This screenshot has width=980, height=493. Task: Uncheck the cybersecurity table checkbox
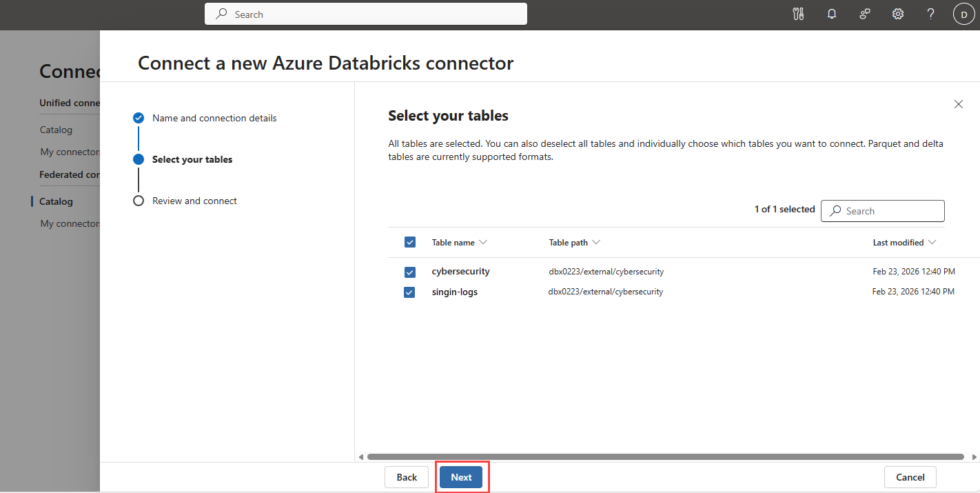coord(410,272)
